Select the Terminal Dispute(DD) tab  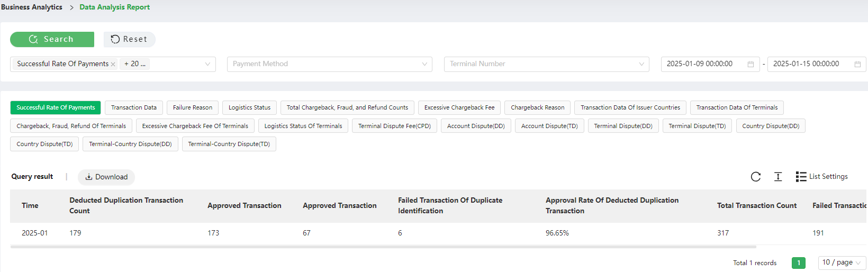(623, 126)
